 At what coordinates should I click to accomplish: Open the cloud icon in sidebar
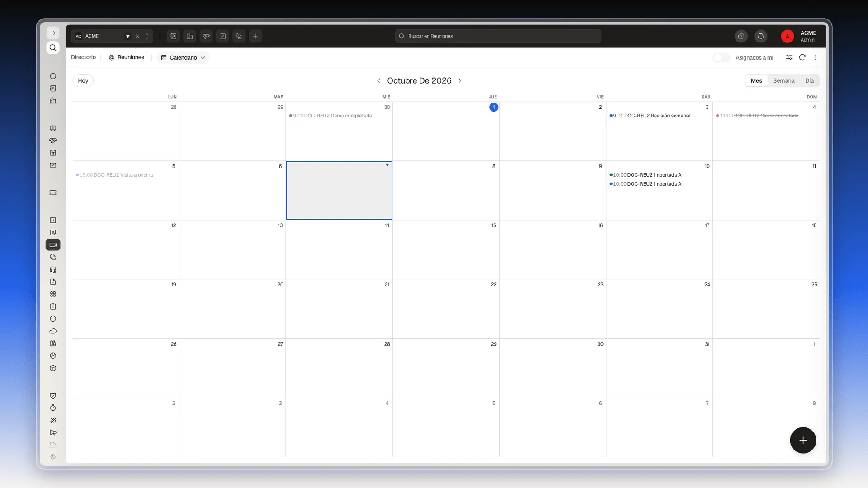tap(53, 331)
